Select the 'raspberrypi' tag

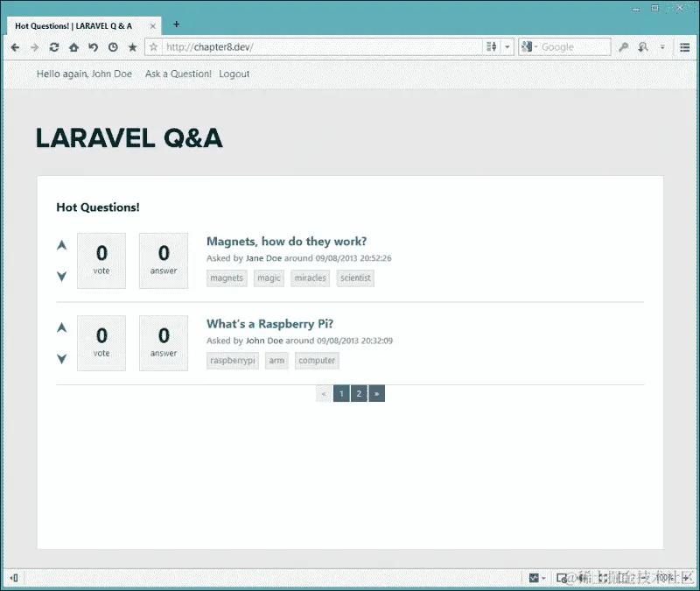coord(233,361)
